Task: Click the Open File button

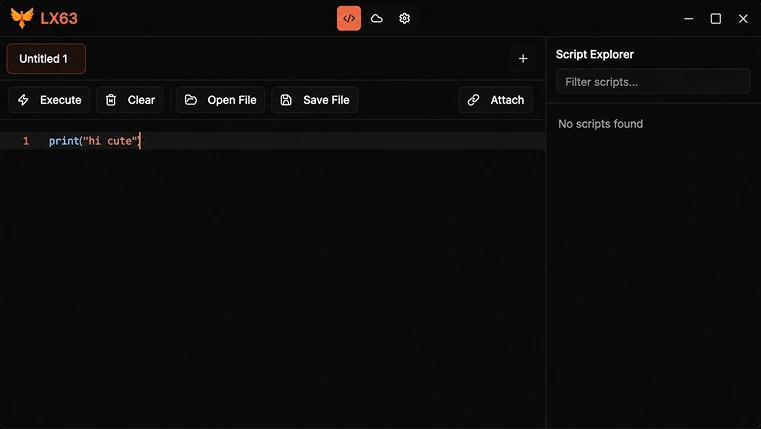Action: pyautogui.click(x=220, y=100)
